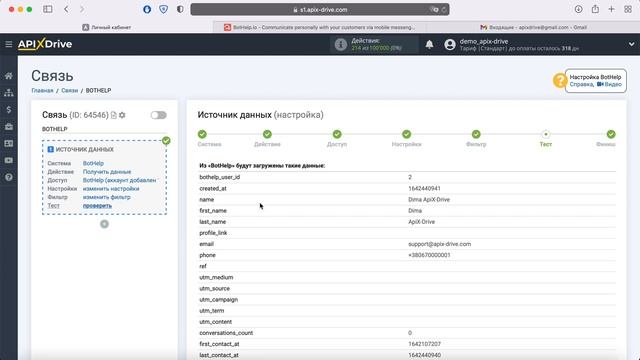Show Safari tab overview grid

(628, 9)
